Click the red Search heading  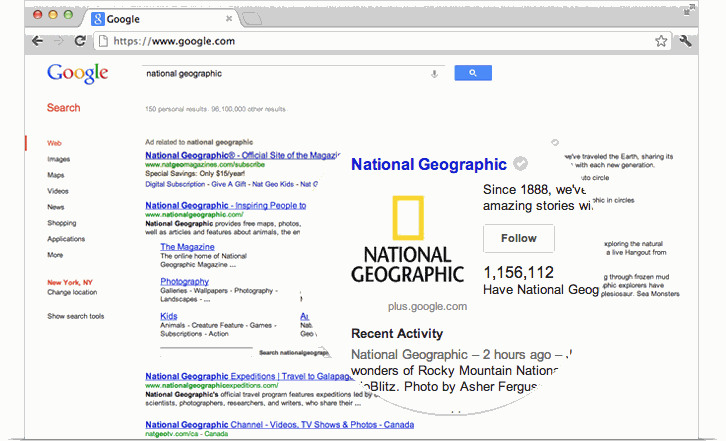63,108
